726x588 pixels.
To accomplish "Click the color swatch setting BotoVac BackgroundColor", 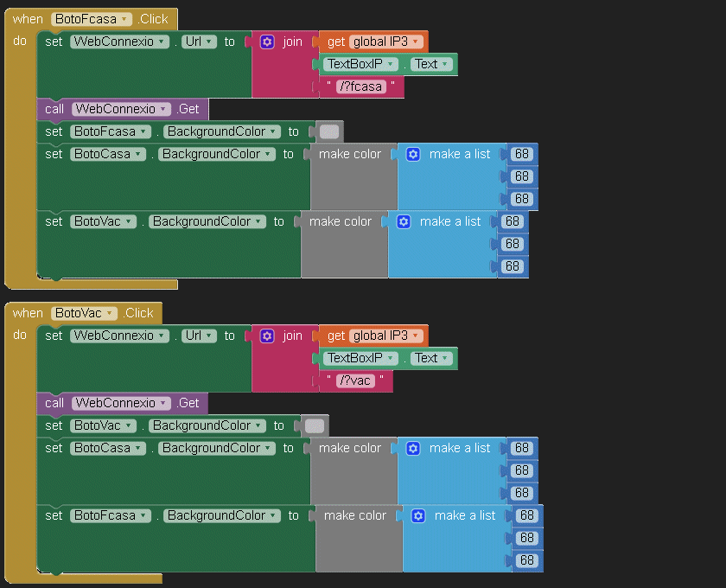I will (x=315, y=425).
